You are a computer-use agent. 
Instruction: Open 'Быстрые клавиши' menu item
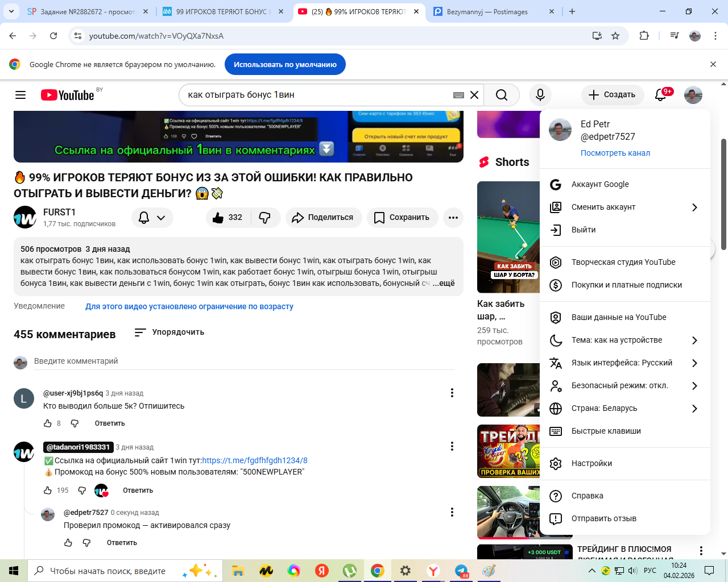click(x=625, y=431)
